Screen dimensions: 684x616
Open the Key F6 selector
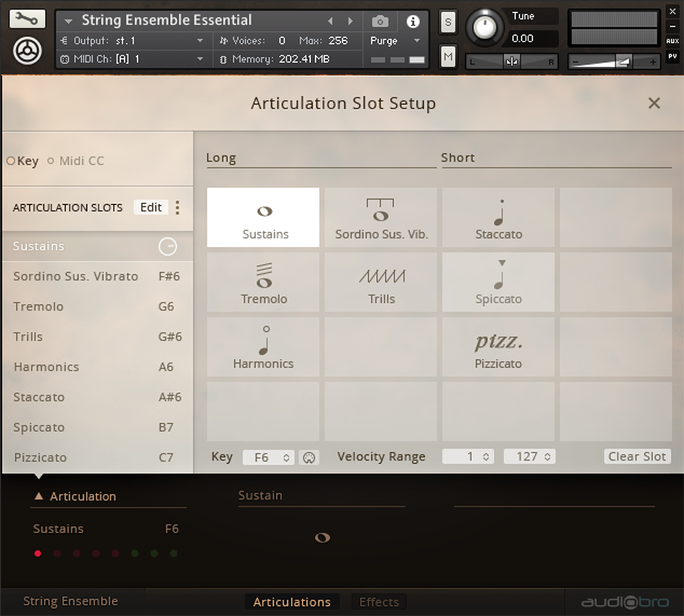[268, 458]
